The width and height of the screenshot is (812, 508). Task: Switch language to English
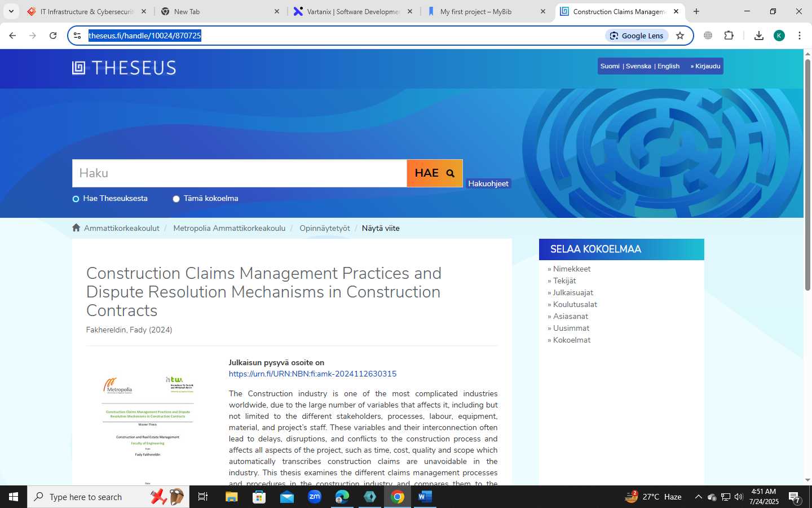pyautogui.click(x=668, y=66)
